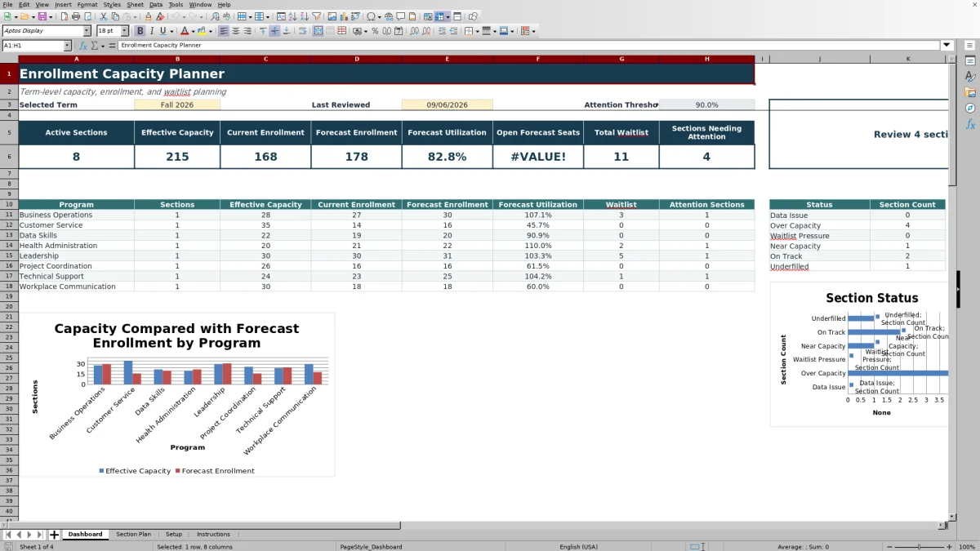Click the add new sheet plus button
The image size is (980, 551).
coord(55,535)
